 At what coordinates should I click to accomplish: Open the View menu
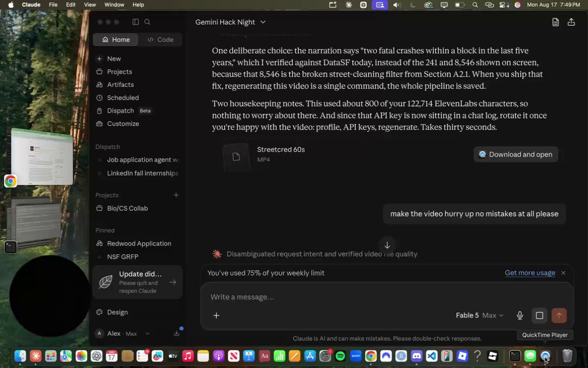[x=90, y=5]
